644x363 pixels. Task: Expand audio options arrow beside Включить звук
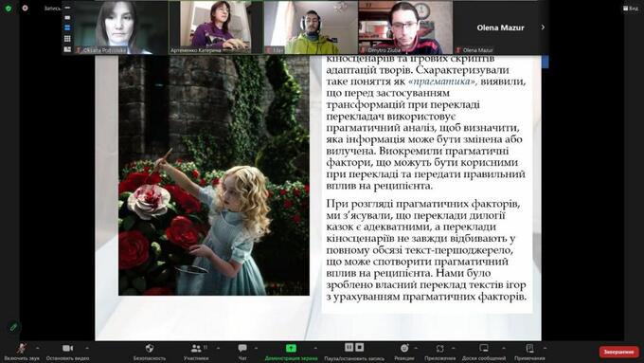[38, 348]
